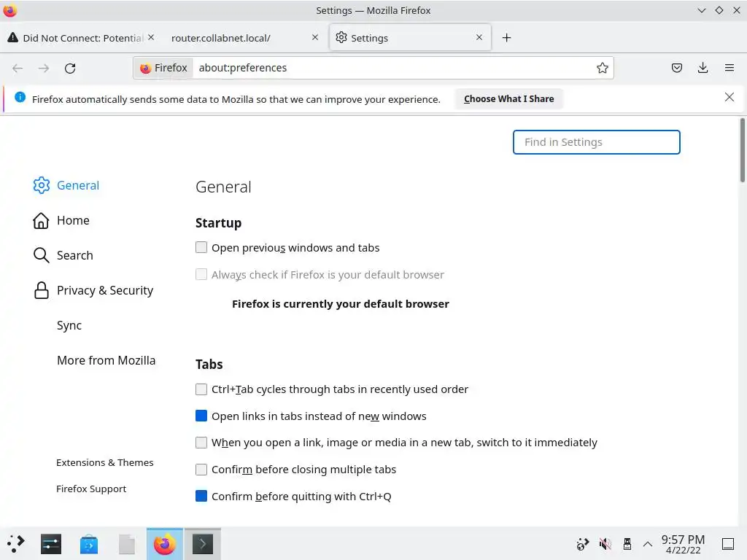Check switch to new tab immediately option
The height and width of the screenshot is (560, 747).
tap(201, 443)
